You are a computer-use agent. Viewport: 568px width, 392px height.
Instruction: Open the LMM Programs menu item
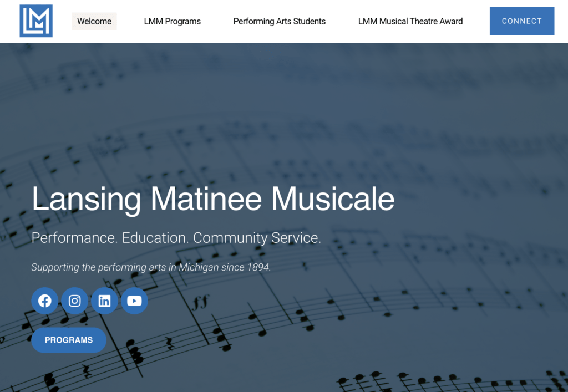click(x=173, y=21)
